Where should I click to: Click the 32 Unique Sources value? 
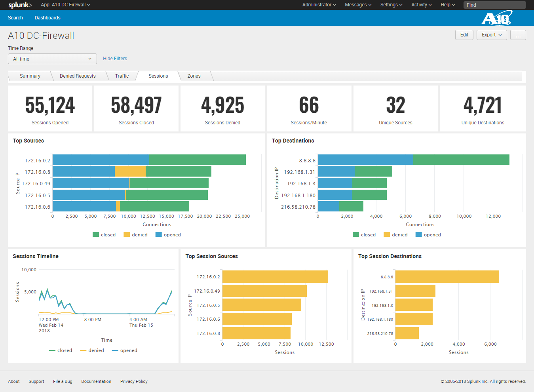click(x=395, y=105)
